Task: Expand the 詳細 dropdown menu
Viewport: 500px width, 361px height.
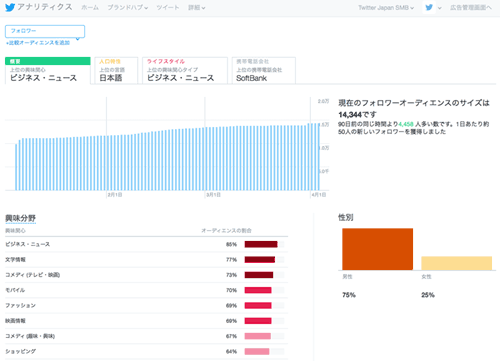Action: pos(196,7)
